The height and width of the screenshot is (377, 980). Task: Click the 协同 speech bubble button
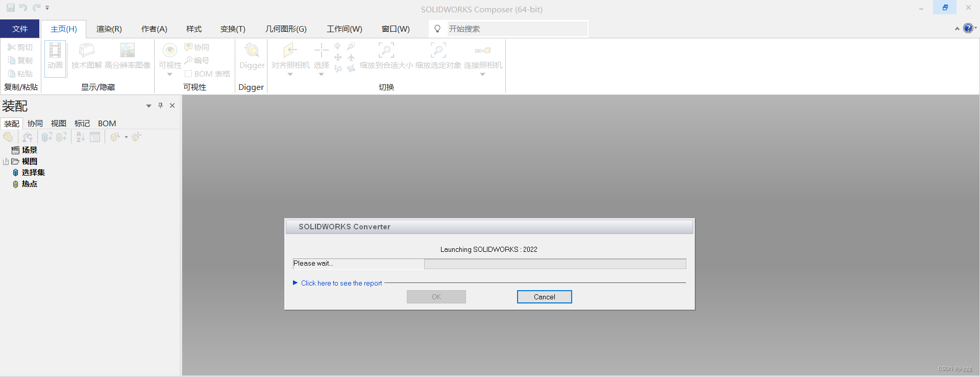pyautogui.click(x=197, y=47)
